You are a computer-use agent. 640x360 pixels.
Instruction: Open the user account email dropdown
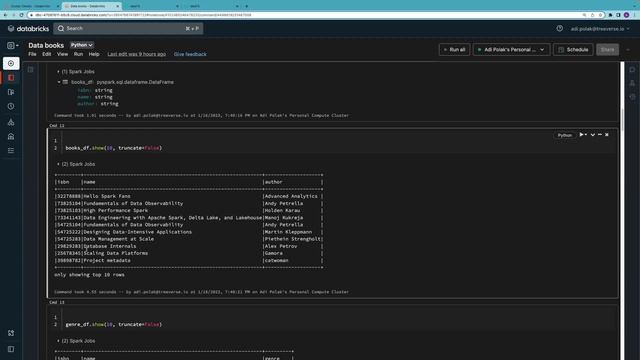coord(600,29)
